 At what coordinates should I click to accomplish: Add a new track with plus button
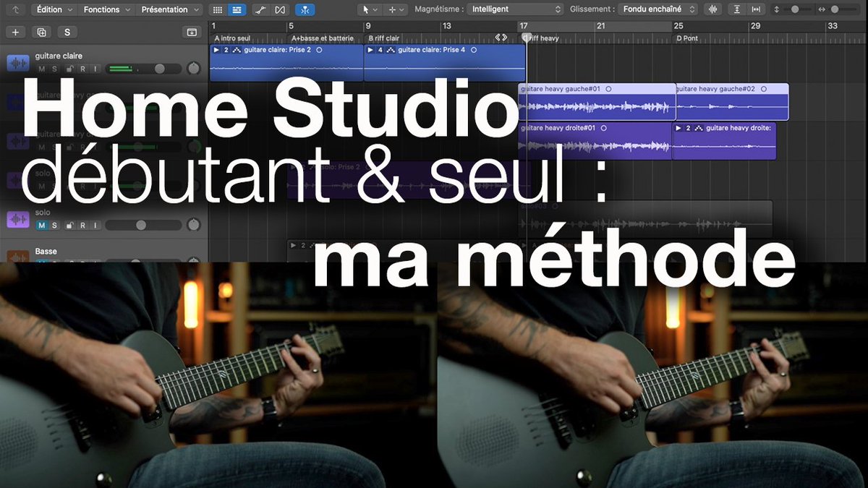[16, 32]
